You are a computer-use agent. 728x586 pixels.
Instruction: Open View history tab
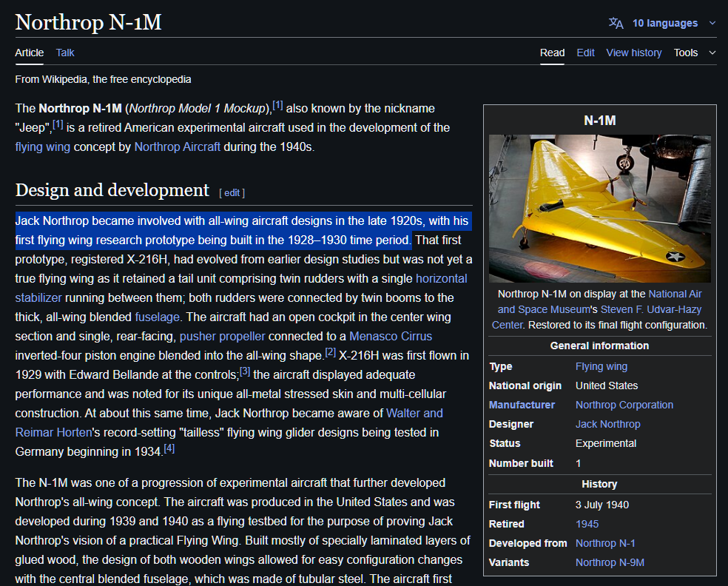click(634, 53)
